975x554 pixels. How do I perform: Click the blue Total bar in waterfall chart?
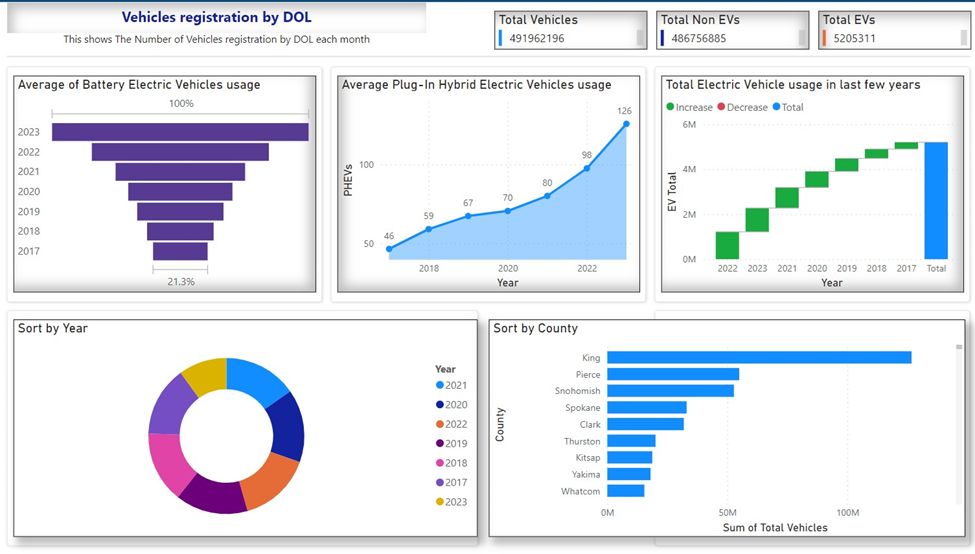click(936, 200)
